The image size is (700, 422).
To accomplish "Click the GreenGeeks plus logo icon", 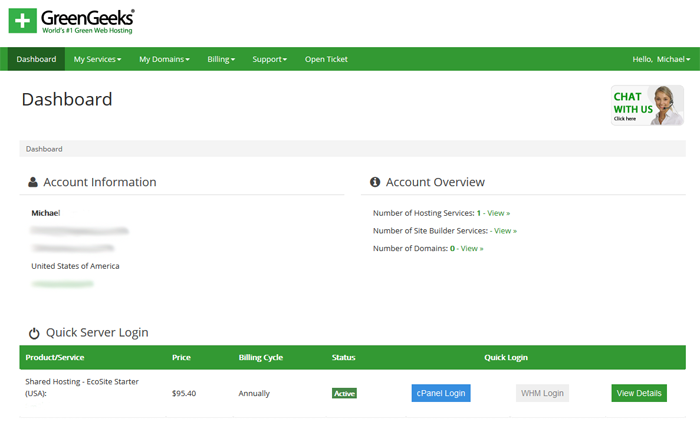I will [22, 21].
